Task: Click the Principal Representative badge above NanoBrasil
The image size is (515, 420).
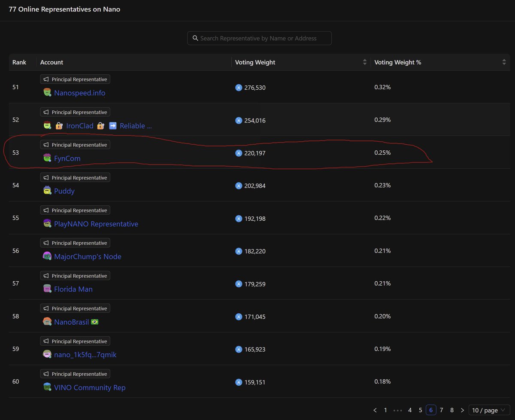Action: click(75, 308)
